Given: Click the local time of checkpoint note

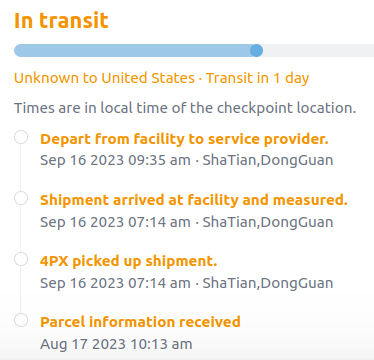Looking at the screenshot, I should (x=185, y=108).
